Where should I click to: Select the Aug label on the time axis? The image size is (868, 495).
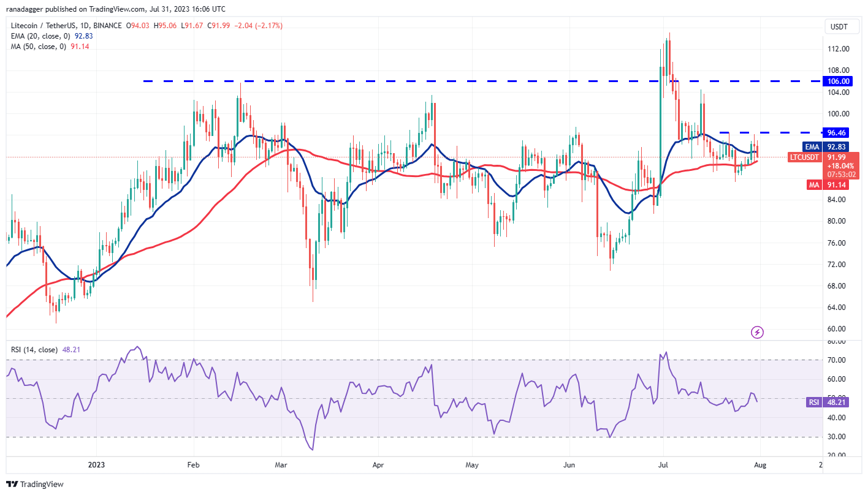(760, 465)
